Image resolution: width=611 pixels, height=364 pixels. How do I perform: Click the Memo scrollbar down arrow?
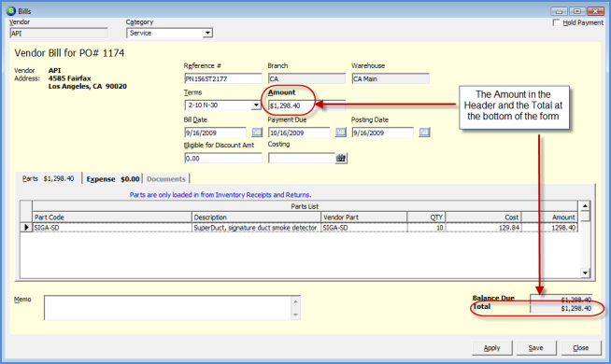tap(295, 315)
